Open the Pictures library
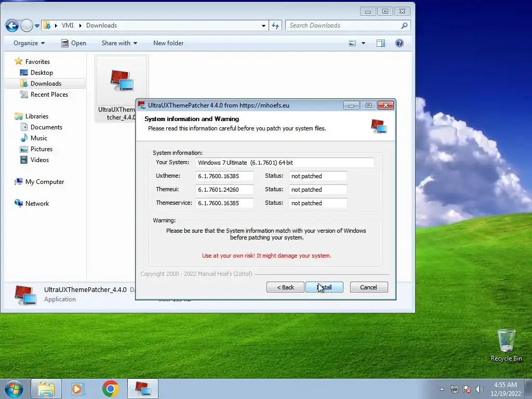 point(42,149)
